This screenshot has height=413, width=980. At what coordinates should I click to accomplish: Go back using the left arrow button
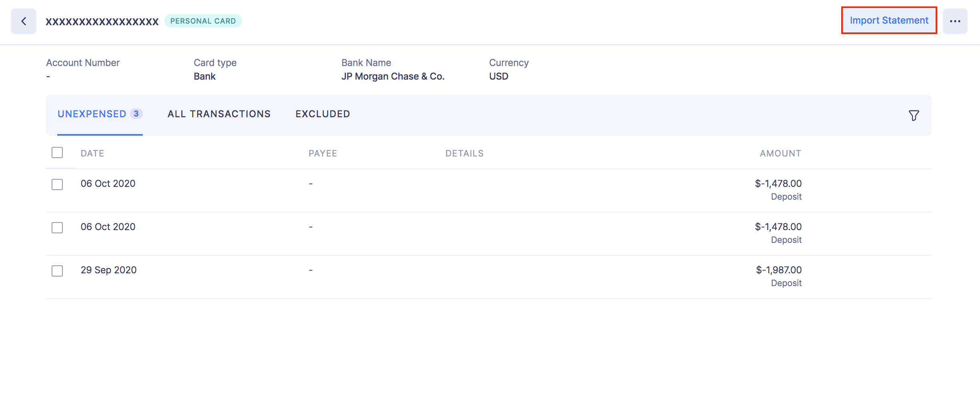point(24,21)
